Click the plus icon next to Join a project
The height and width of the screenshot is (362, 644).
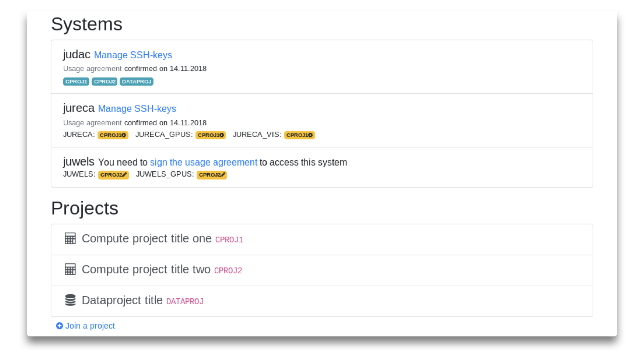(x=59, y=326)
